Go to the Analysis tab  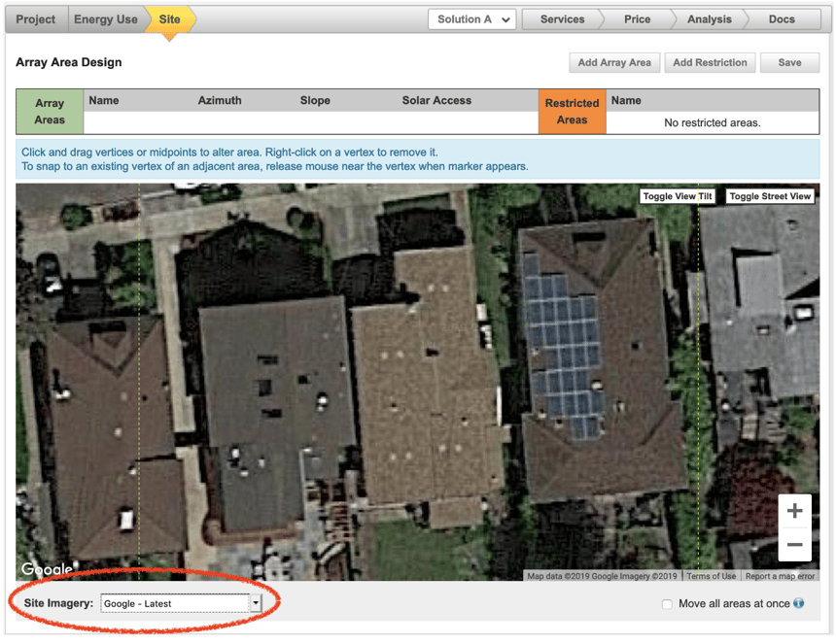coord(709,18)
